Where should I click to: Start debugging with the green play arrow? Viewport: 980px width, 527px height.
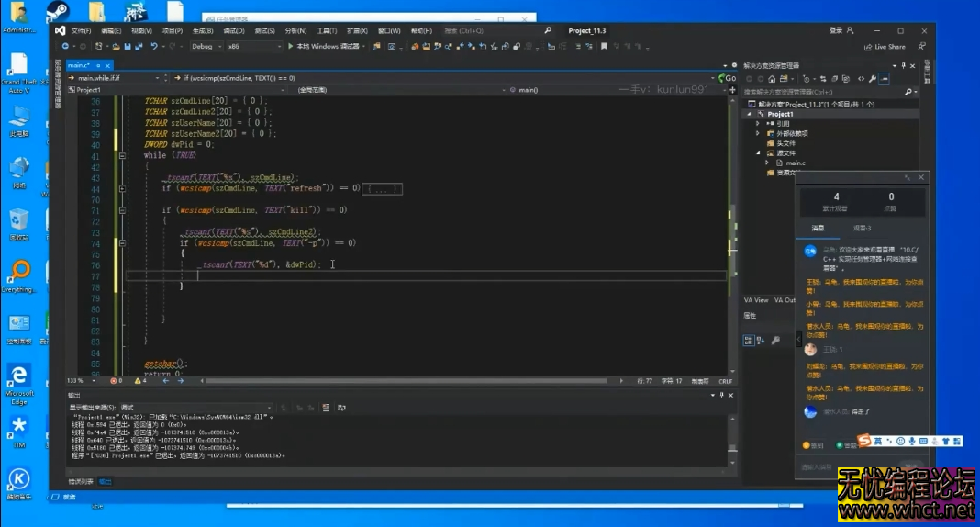pyautogui.click(x=291, y=47)
